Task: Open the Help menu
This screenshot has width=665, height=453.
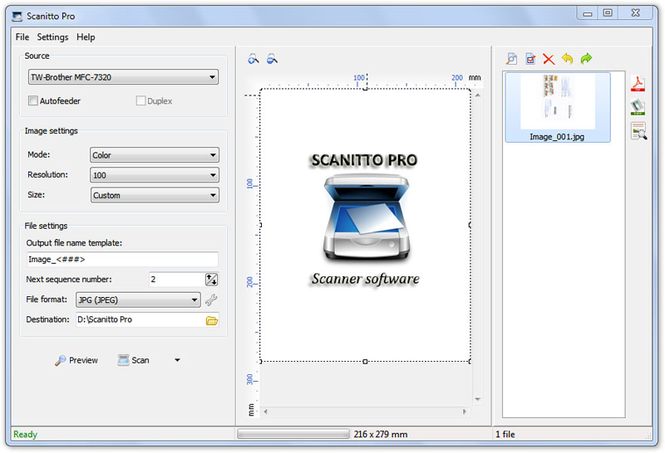Action: 86,37
